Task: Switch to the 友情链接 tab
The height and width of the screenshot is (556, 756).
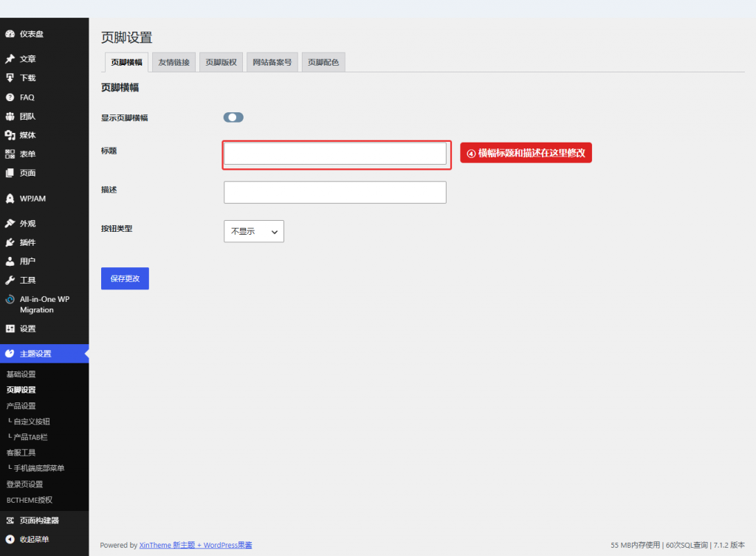Action: pyautogui.click(x=174, y=62)
